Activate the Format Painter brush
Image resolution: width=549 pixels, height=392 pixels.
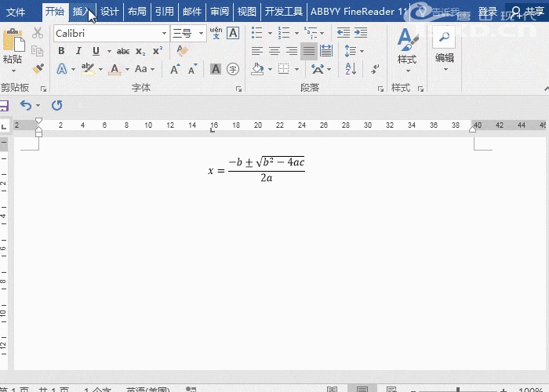38,69
